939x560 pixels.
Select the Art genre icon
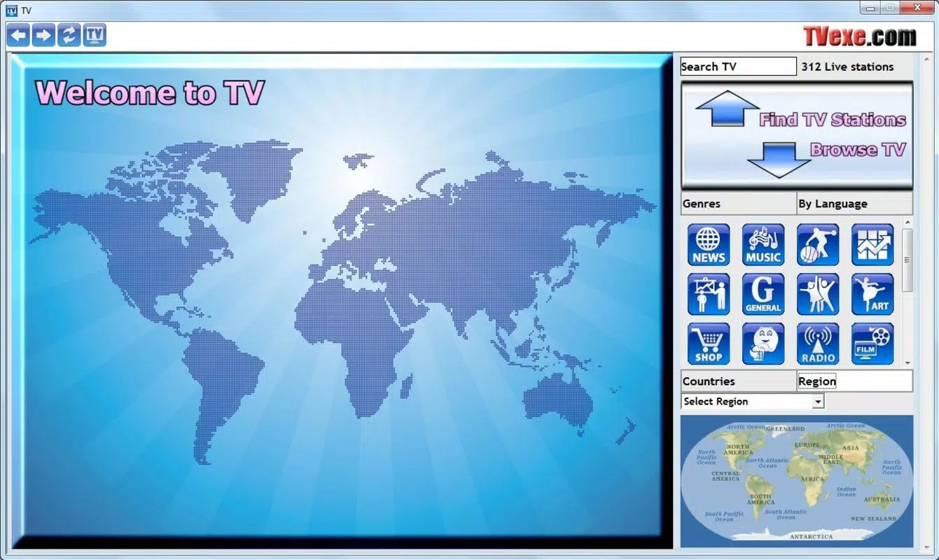coord(872,295)
